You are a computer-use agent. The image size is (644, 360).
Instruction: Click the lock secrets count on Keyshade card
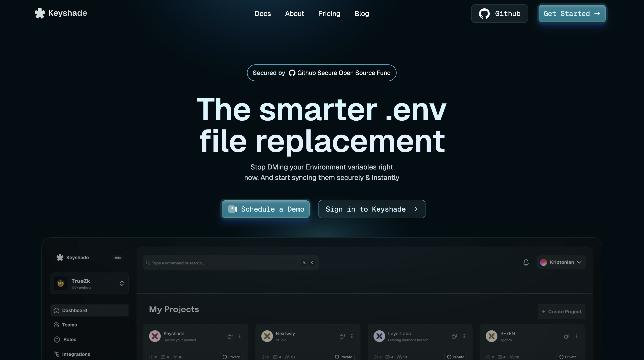point(178,357)
